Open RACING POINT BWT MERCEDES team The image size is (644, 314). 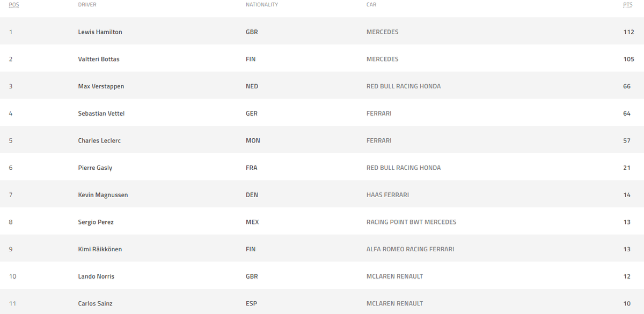(x=411, y=222)
